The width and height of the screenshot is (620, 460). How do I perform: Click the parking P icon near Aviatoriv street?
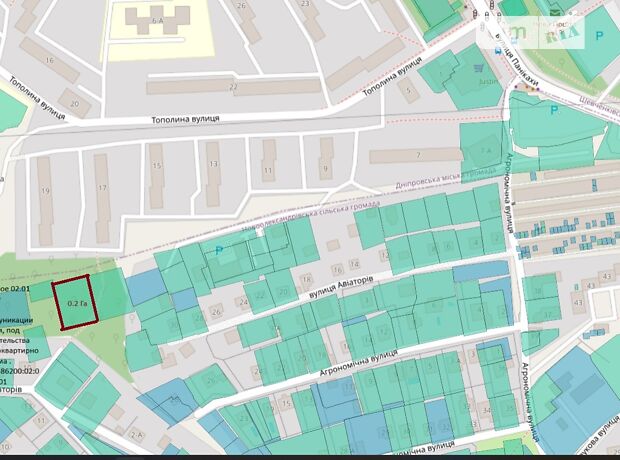pos(219,249)
